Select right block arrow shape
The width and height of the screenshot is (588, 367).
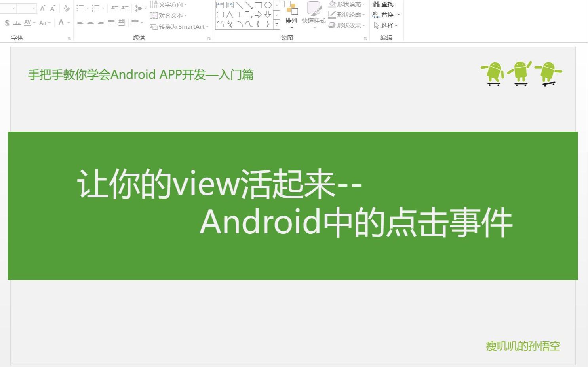click(258, 15)
